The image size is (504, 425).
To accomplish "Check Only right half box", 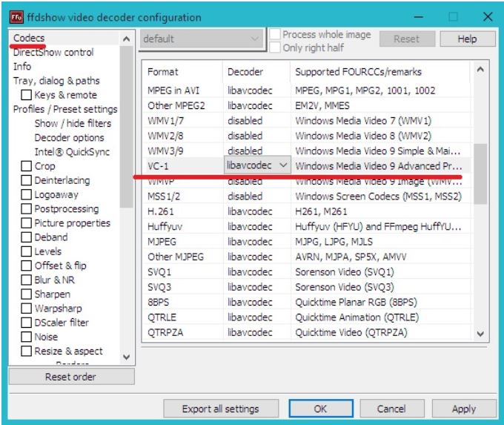I will (x=275, y=47).
